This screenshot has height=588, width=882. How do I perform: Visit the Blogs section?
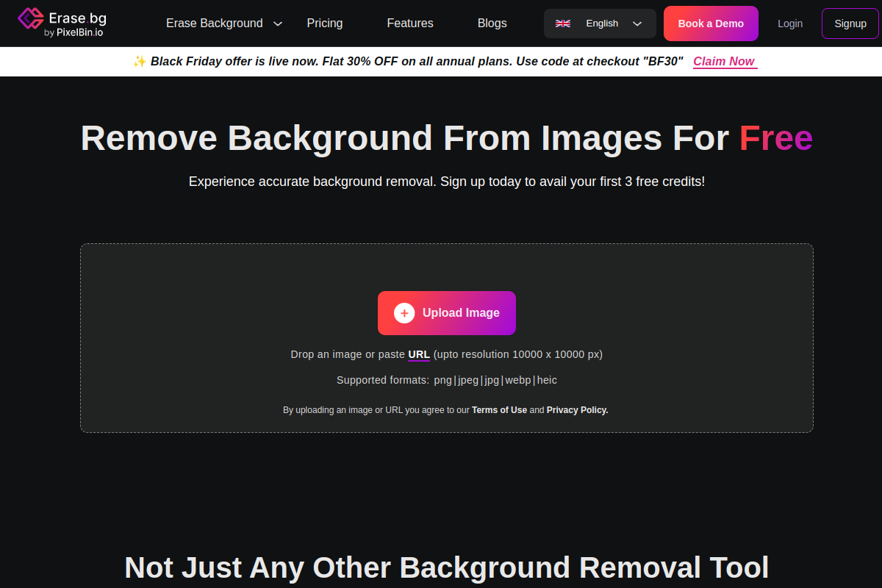pyautogui.click(x=492, y=24)
